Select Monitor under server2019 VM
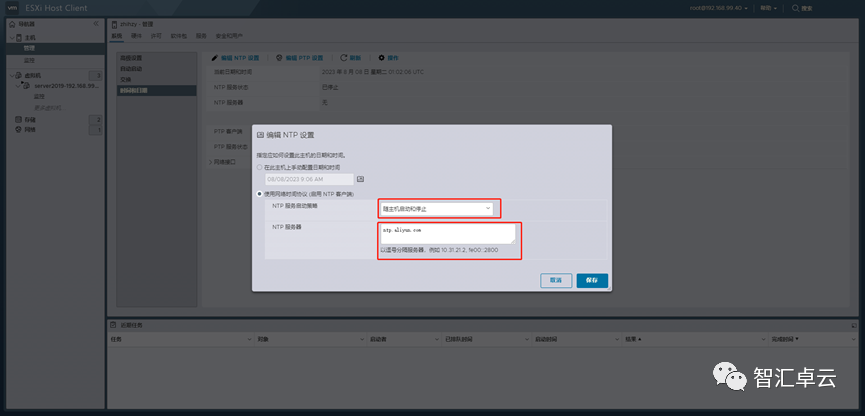 [39, 97]
